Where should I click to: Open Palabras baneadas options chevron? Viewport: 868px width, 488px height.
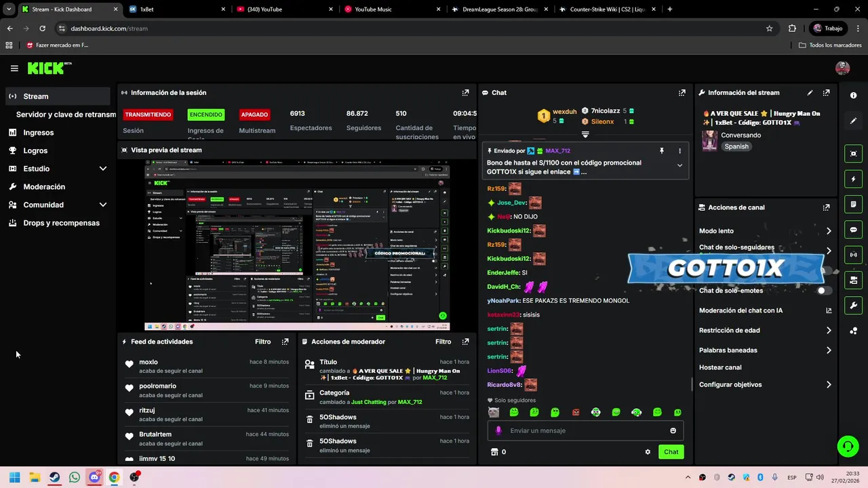click(829, 350)
